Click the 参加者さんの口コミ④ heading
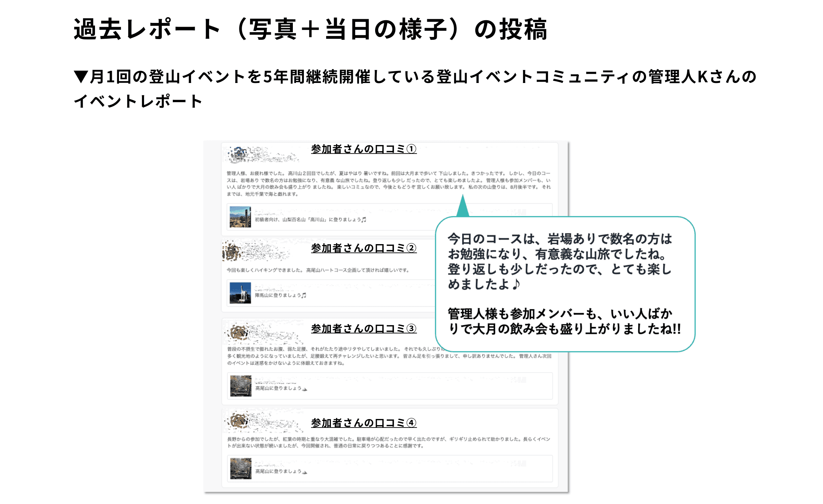Viewport: 823px width, 504px height. click(x=363, y=423)
